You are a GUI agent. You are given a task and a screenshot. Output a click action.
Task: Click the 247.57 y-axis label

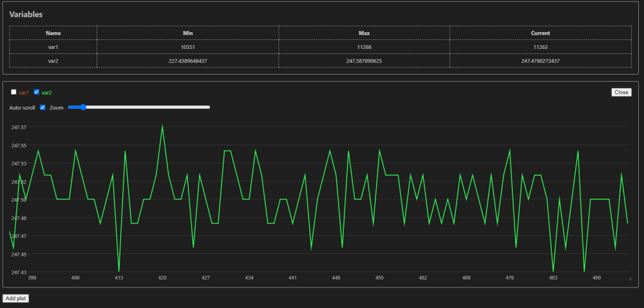(x=19, y=127)
